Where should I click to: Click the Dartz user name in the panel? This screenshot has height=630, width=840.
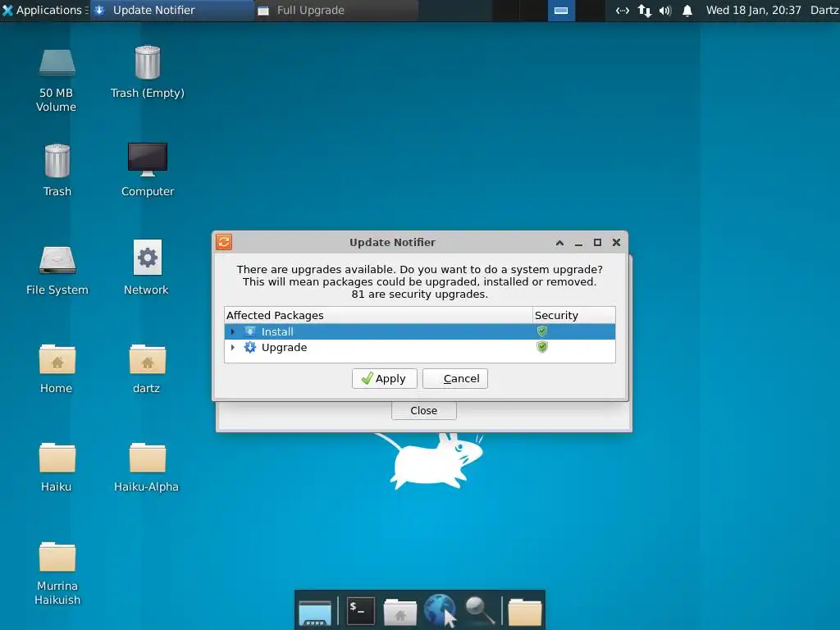[x=824, y=10]
